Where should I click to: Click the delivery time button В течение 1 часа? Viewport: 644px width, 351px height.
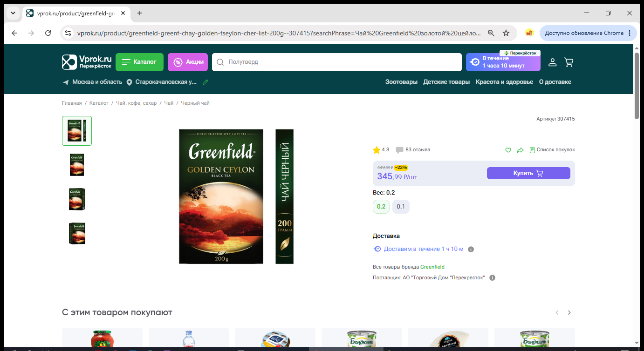(x=503, y=62)
